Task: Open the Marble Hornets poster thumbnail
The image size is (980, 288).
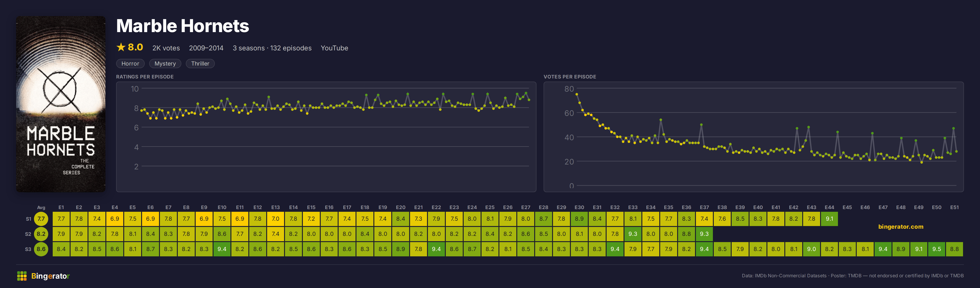Action: [61, 104]
